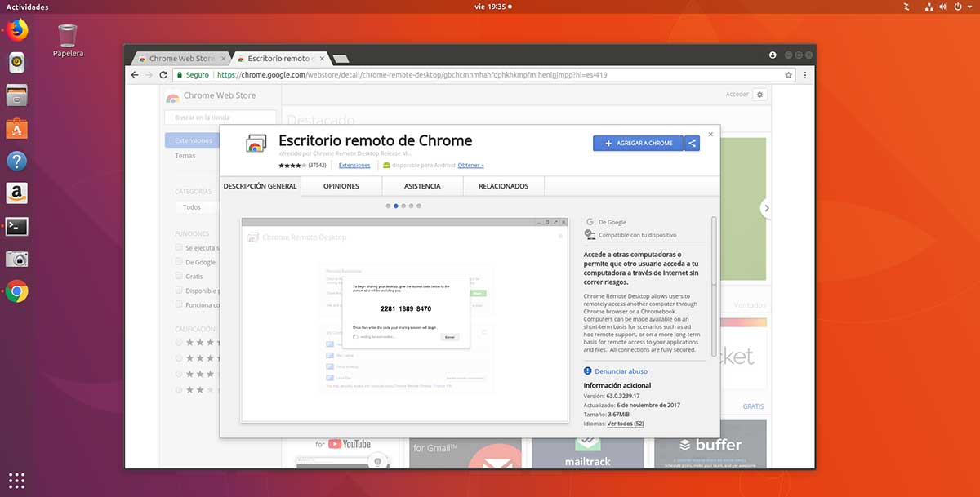The image size is (980, 497).
Task: Click Chrome Web Store rainbow logo
Action: tap(172, 96)
